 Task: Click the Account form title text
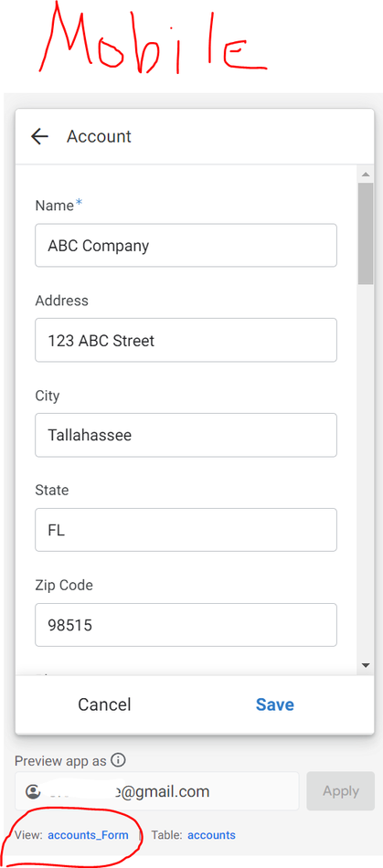[x=99, y=136]
